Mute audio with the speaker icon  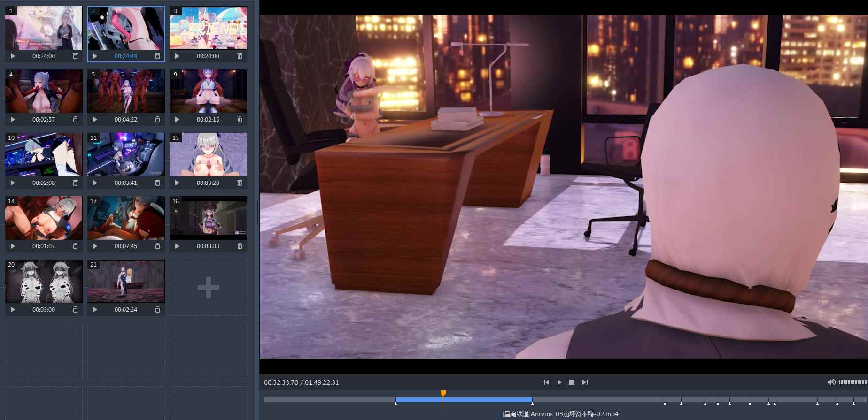[831, 382]
